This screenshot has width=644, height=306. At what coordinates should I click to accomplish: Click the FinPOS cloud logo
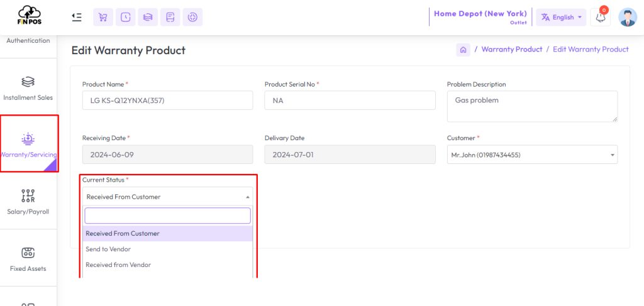(30, 15)
